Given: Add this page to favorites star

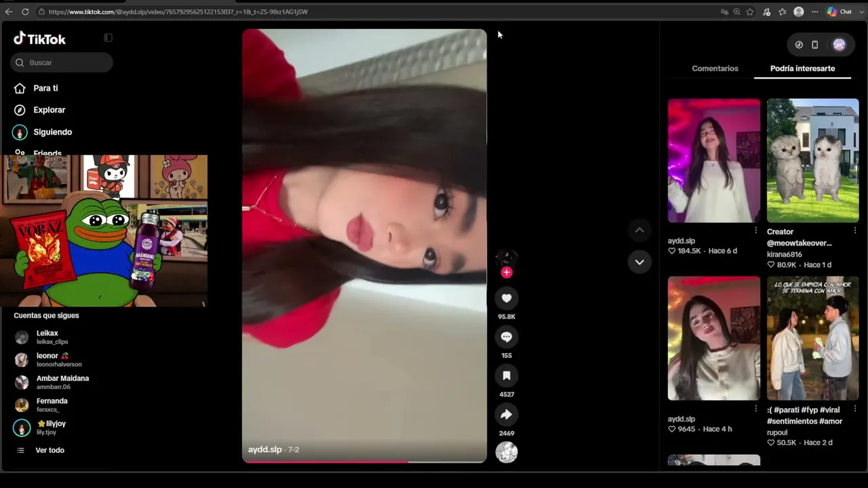Looking at the screenshot, I should click(x=750, y=12).
